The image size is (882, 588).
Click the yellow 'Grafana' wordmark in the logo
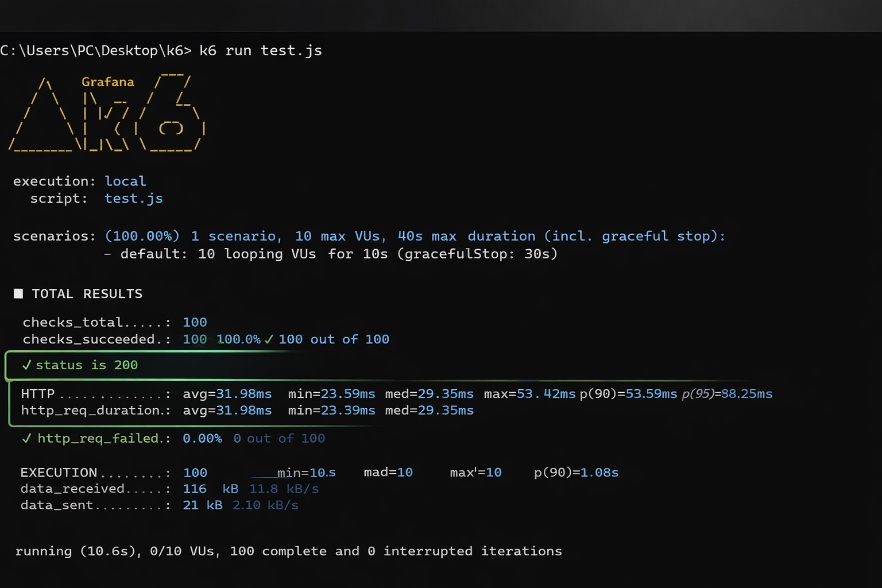(x=108, y=82)
